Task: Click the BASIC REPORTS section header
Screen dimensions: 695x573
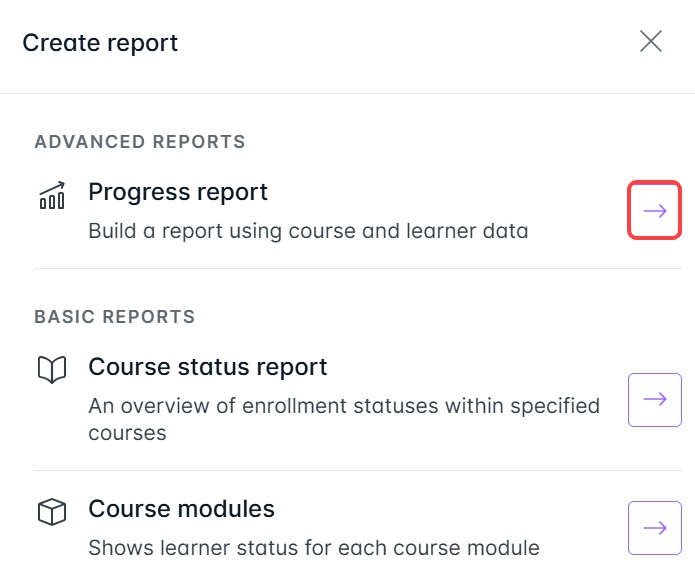Action: coord(114,317)
